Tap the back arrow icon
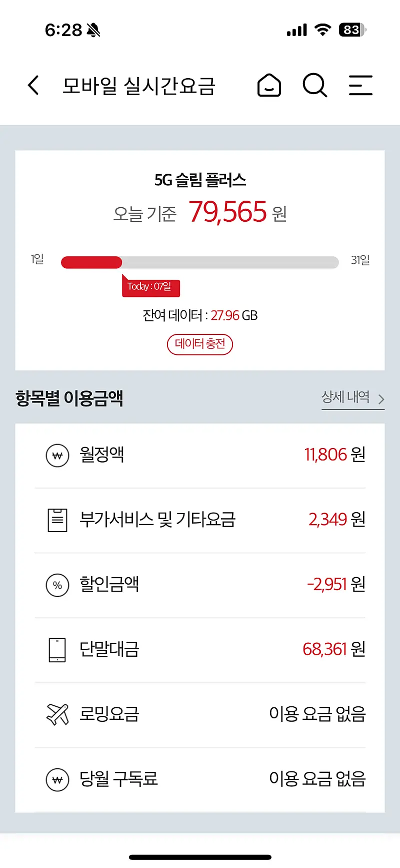Screen dimensions: 400x868 tap(33, 85)
